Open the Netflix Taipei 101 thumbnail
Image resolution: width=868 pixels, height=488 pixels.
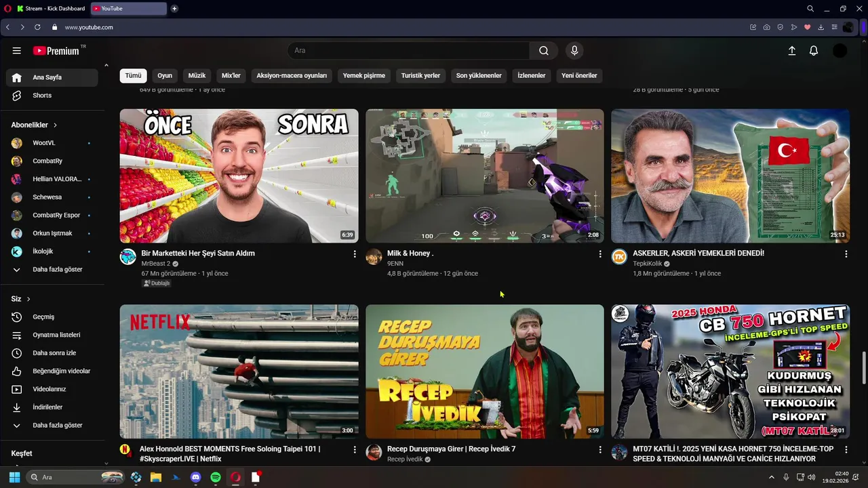[239, 371]
